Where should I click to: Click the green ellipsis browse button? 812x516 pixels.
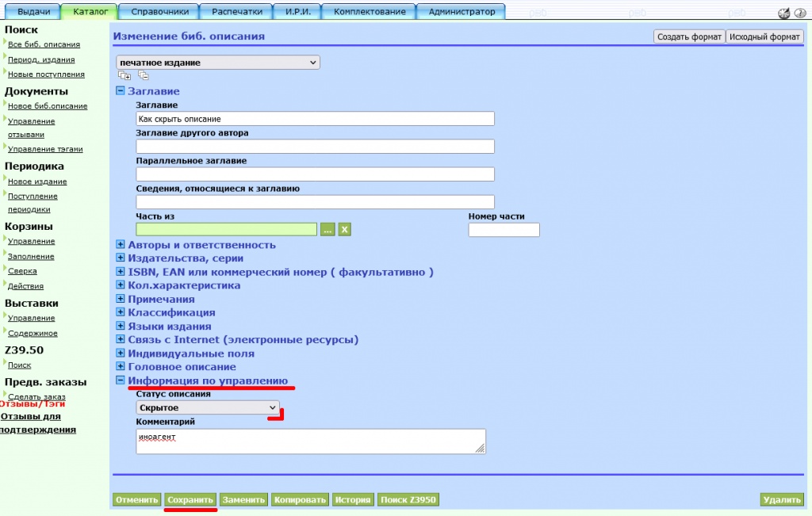click(x=327, y=230)
